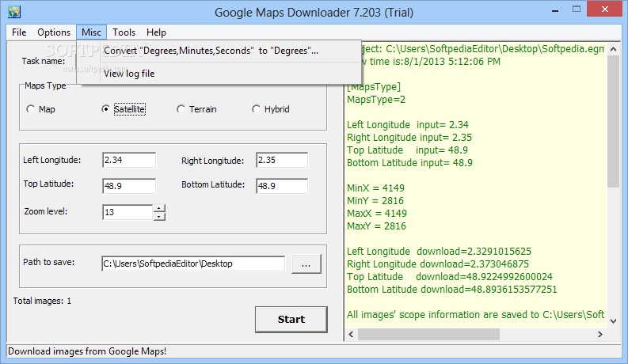Image resolution: width=628 pixels, height=364 pixels.
Task: Select View log file entry
Action: click(x=219, y=74)
